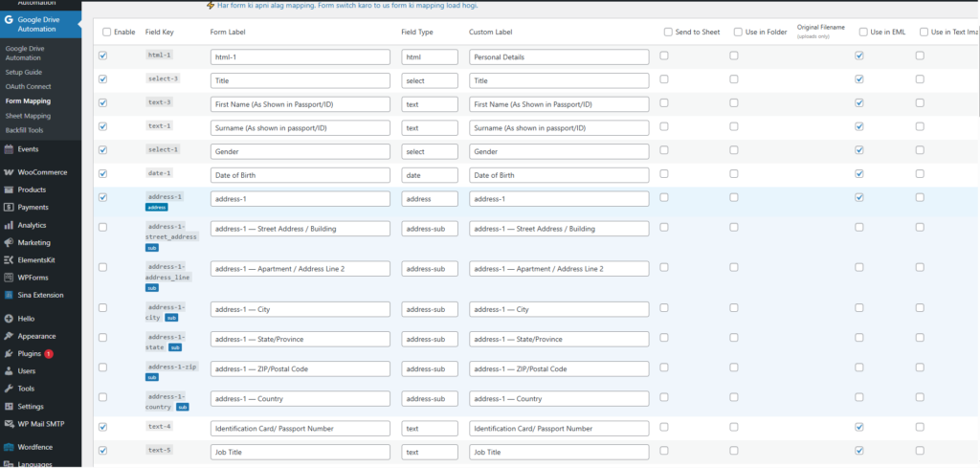The image size is (980, 468).
Task: Click the Appearance paintbrush icon
Action: point(9,336)
